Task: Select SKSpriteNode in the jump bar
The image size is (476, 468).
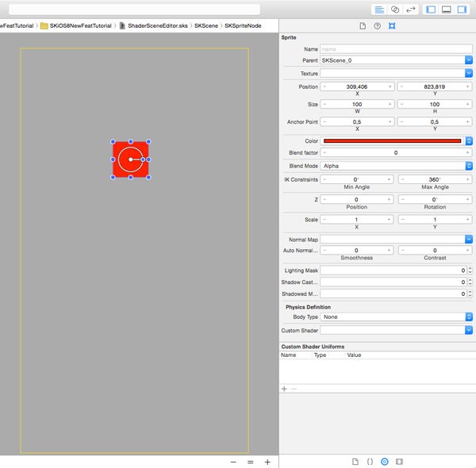Action: (243, 26)
